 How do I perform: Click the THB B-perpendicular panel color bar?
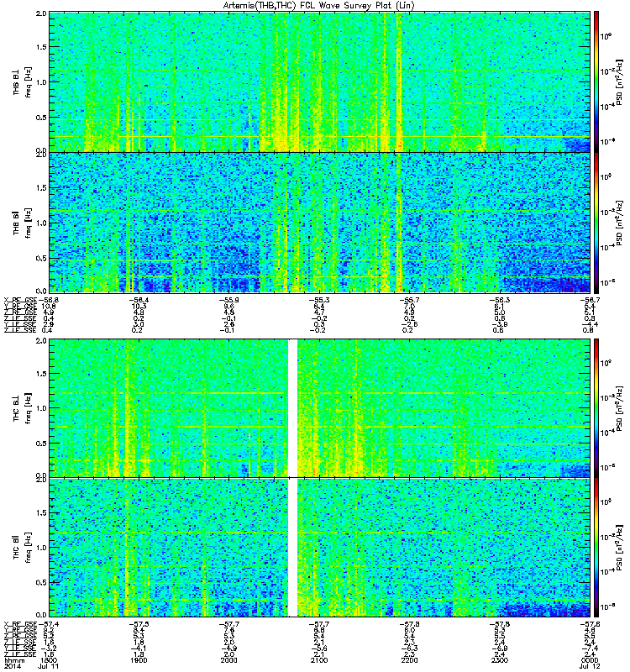(x=596, y=81)
